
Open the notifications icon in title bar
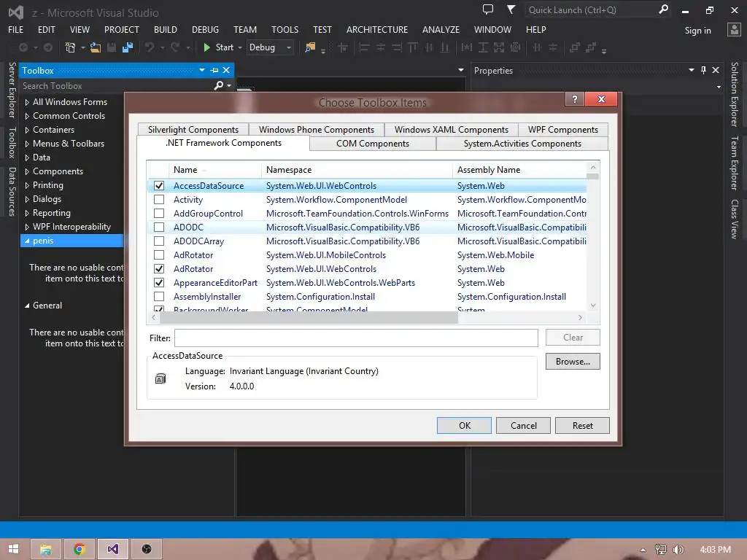[x=488, y=9]
